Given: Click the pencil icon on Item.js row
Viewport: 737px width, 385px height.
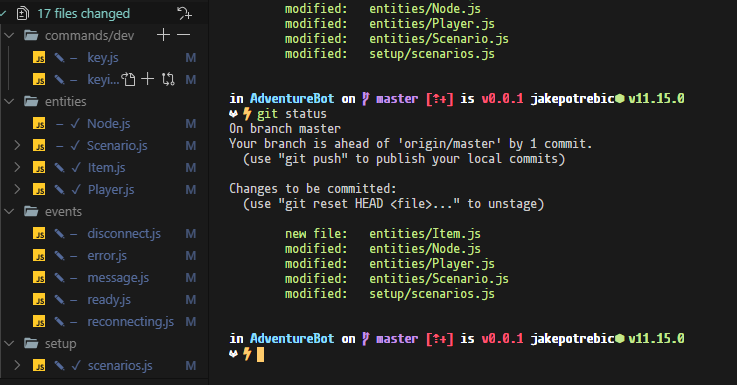Looking at the screenshot, I should click(x=59, y=167).
